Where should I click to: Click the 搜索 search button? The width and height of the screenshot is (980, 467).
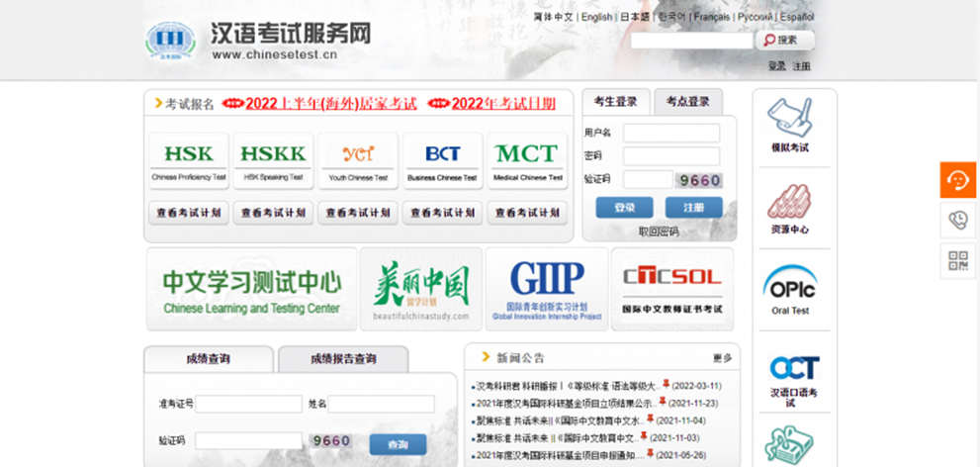[785, 41]
